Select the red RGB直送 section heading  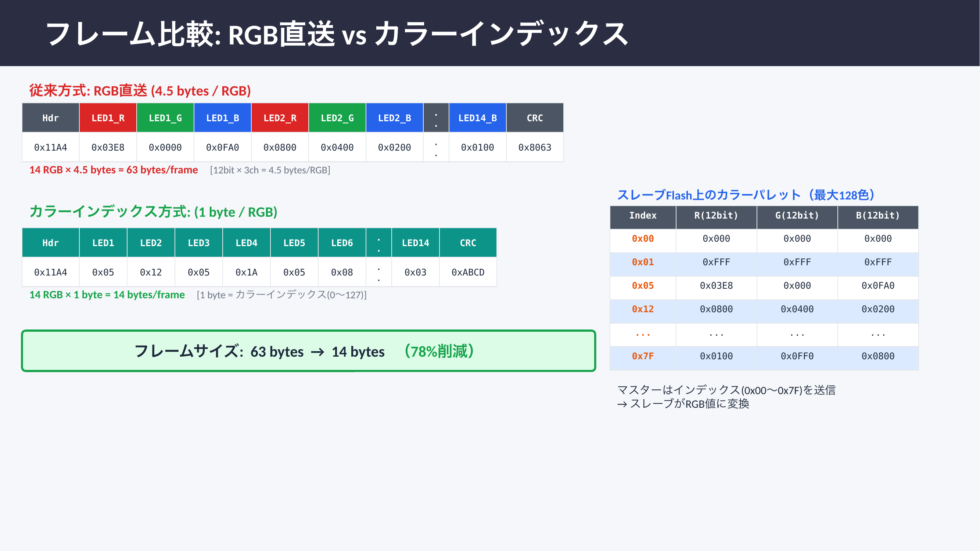tap(140, 91)
